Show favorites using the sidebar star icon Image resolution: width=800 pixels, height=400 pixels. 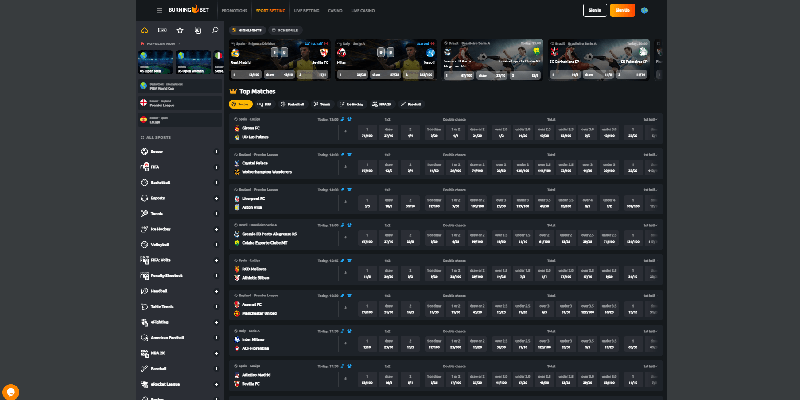point(179,30)
